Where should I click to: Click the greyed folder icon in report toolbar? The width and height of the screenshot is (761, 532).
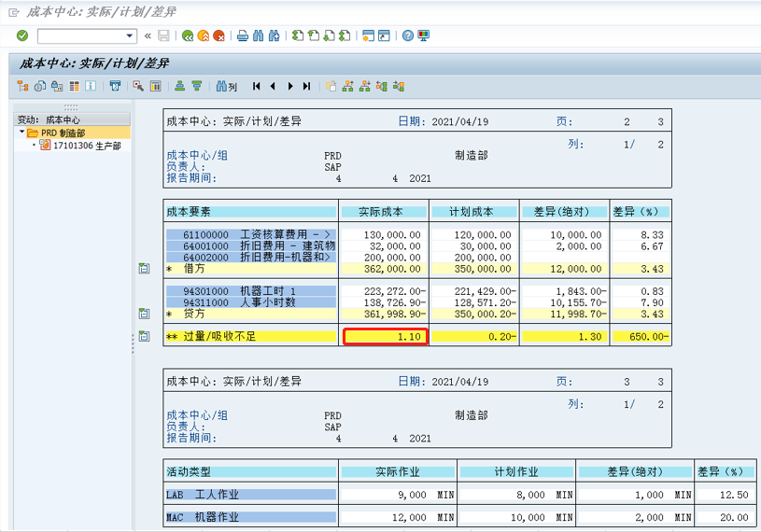(x=331, y=86)
